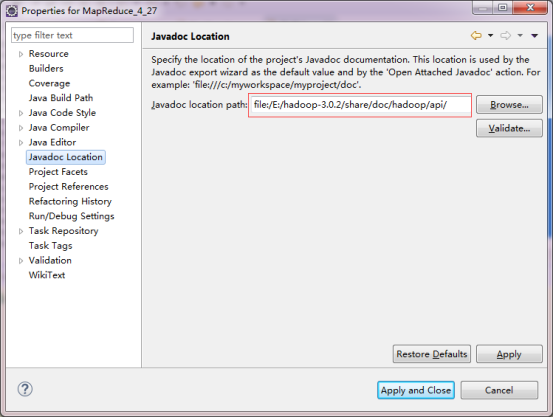Click the Help question mark icon

tap(25, 389)
